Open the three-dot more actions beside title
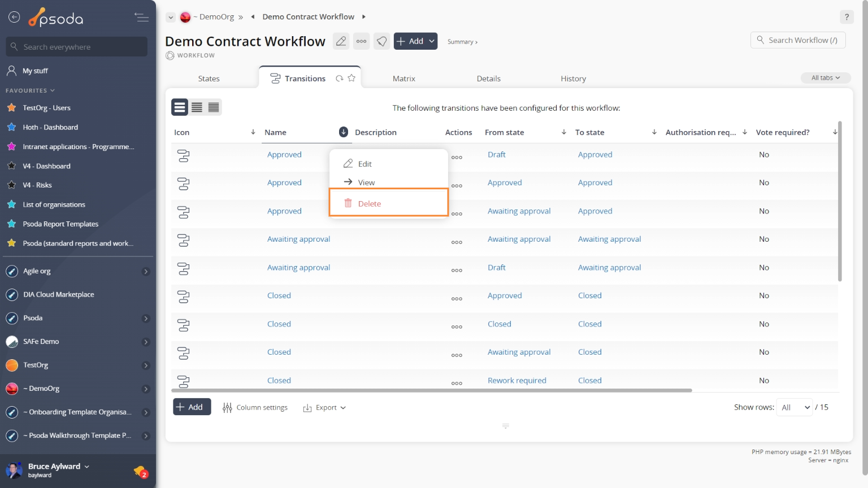This screenshot has width=868, height=488. click(x=362, y=41)
